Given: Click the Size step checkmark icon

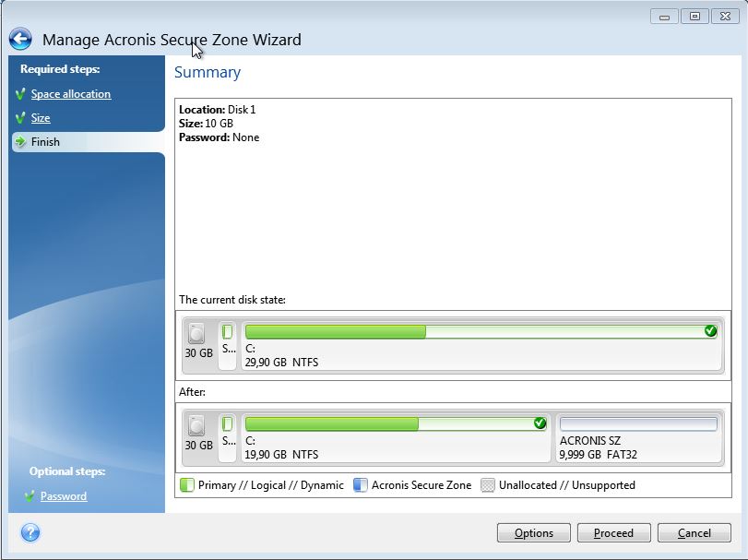Looking at the screenshot, I should 20,117.
